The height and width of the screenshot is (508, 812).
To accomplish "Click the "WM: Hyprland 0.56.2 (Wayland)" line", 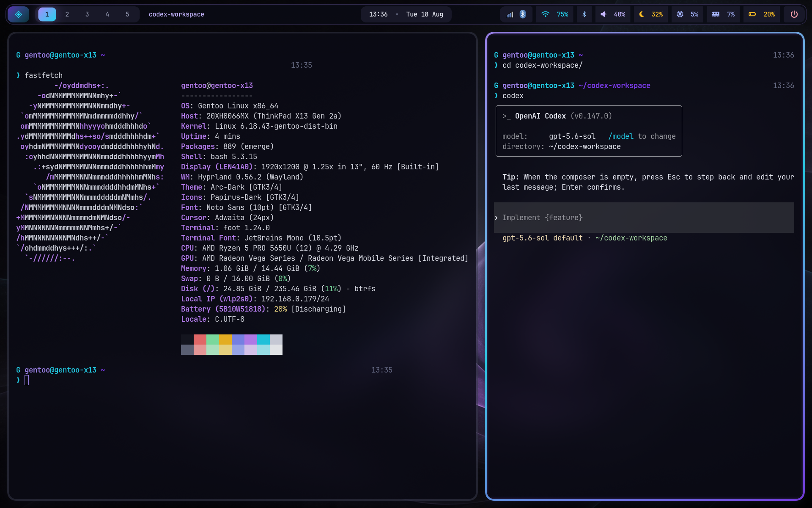I will pos(242,177).
